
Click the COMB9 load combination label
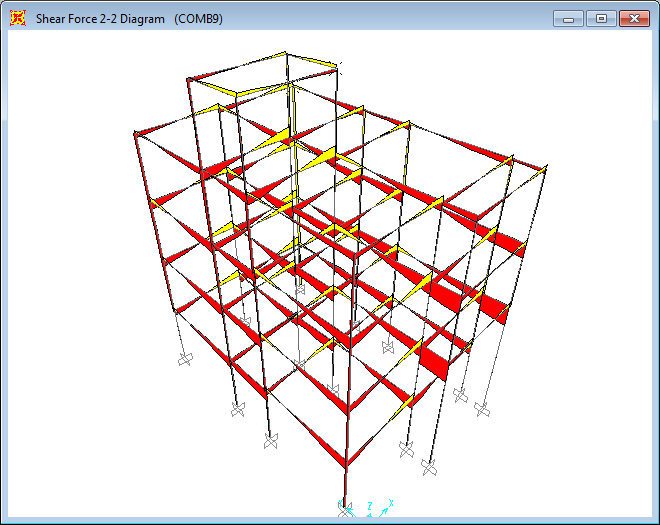(x=198, y=19)
